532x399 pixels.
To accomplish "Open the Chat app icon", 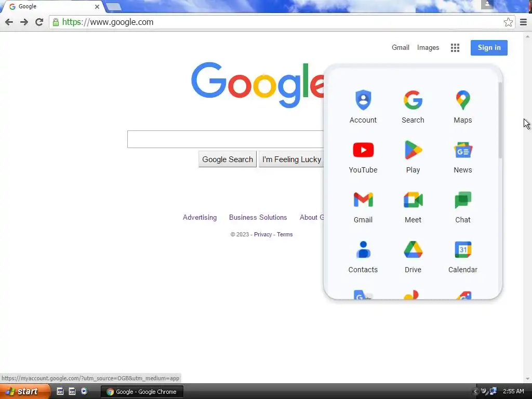I will (x=463, y=207).
